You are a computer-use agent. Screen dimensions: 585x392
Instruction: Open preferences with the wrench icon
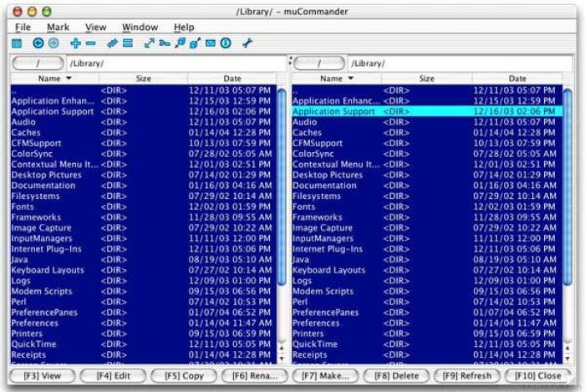point(247,43)
